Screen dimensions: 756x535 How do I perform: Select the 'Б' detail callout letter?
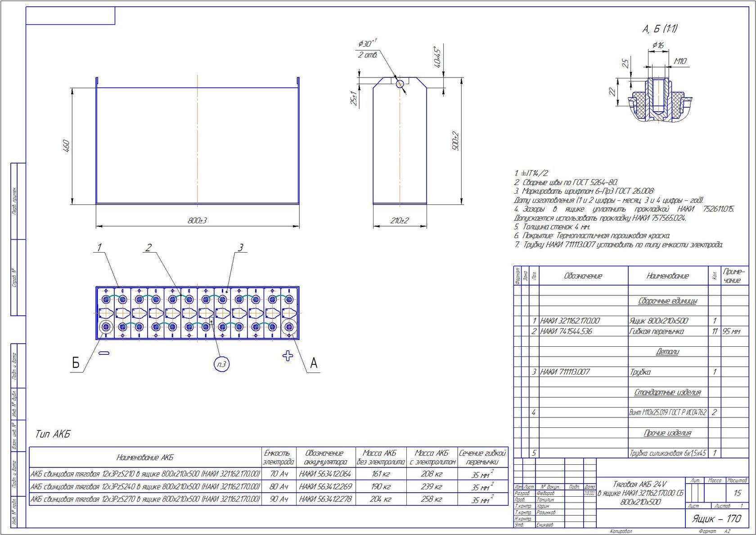point(76,363)
